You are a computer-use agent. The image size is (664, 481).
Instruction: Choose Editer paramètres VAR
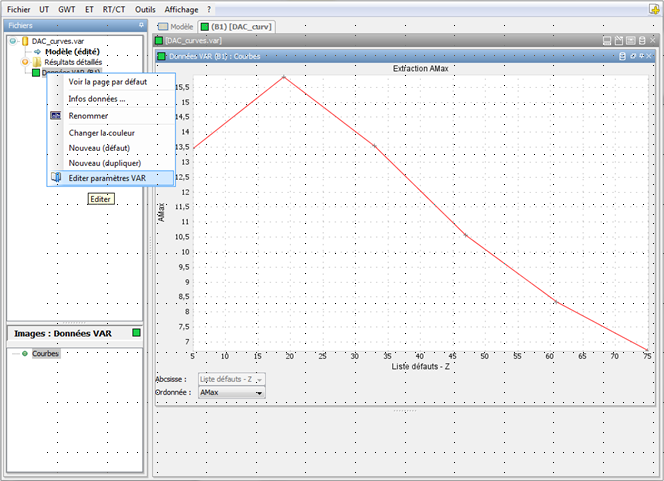[x=111, y=178]
